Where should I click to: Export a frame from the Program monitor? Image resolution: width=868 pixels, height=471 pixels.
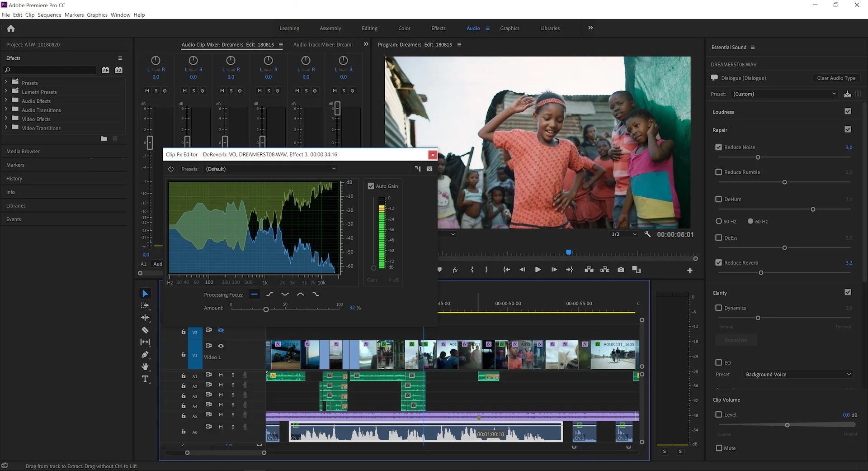click(x=621, y=269)
